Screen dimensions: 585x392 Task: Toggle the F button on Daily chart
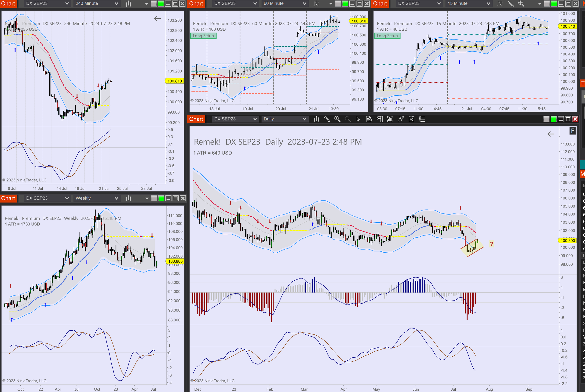(573, 131)
